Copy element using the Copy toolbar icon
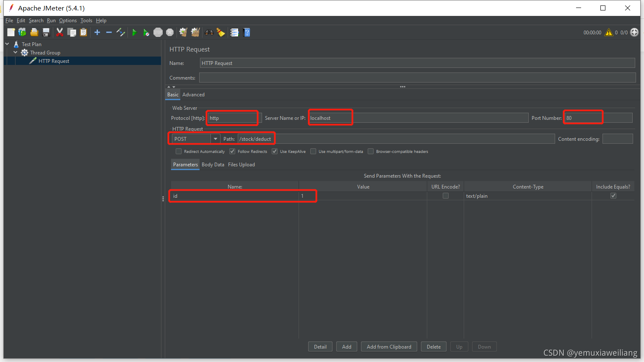The image size is (644, 362). click(x=72, y=32)
